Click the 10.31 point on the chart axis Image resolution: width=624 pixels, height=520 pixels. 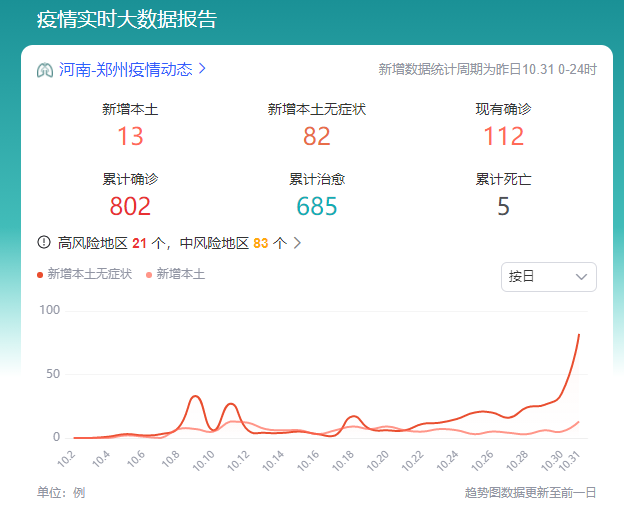tap(569, 462)
